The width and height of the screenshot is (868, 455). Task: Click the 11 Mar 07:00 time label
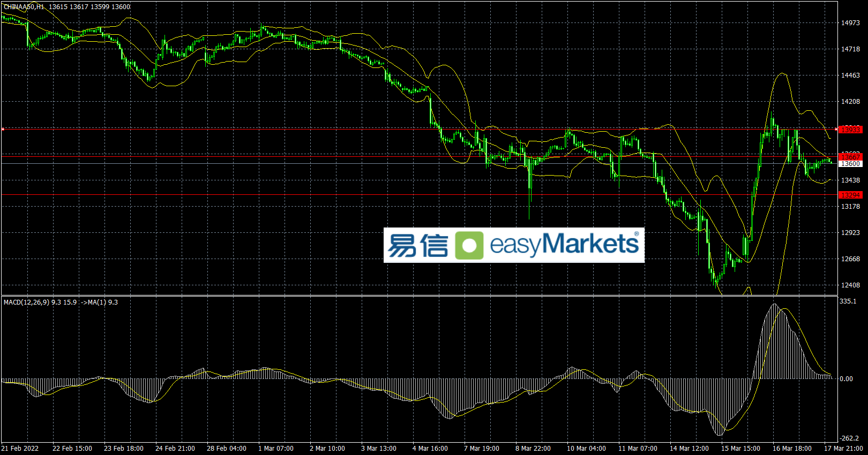coord(638,449)
